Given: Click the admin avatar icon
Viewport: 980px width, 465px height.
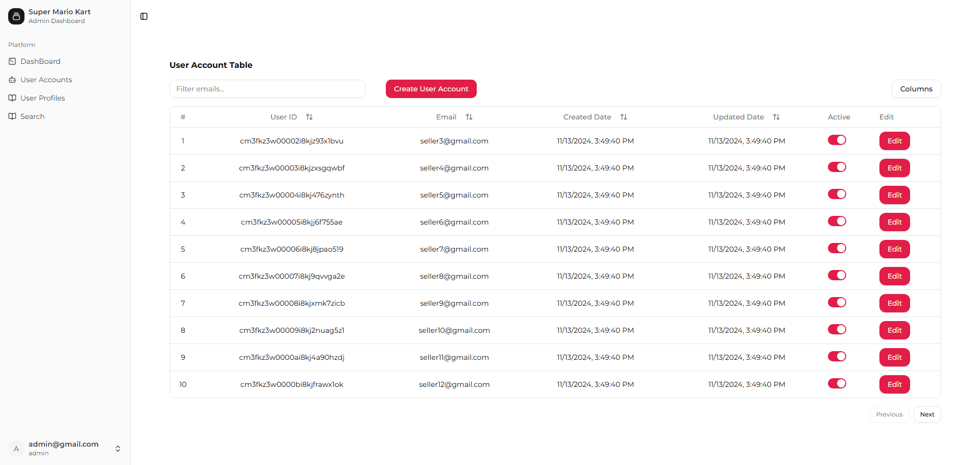Looking at the screenshot, I should coord(16,449).
